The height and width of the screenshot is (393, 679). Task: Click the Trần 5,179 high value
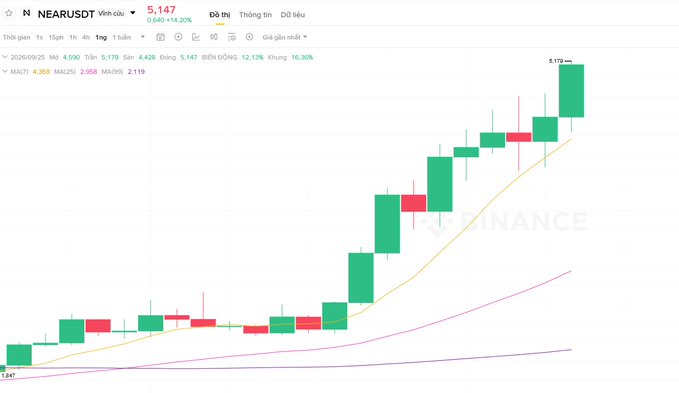(101, 57)
